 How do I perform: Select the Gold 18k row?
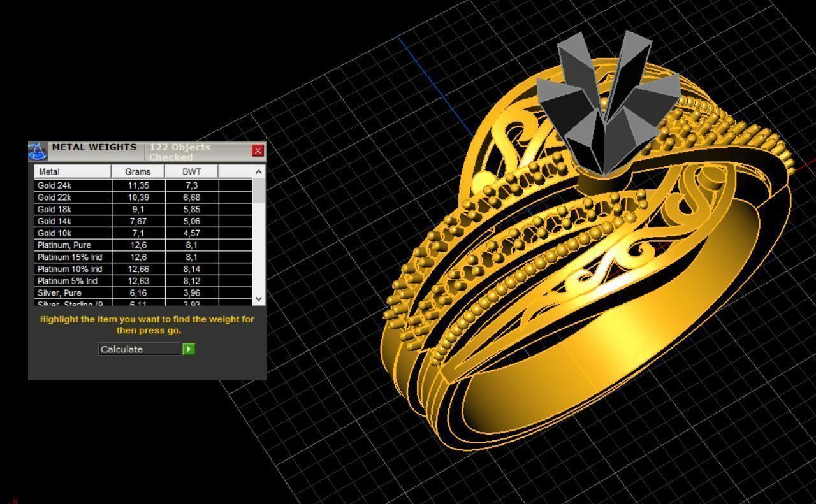coord(143,209)
